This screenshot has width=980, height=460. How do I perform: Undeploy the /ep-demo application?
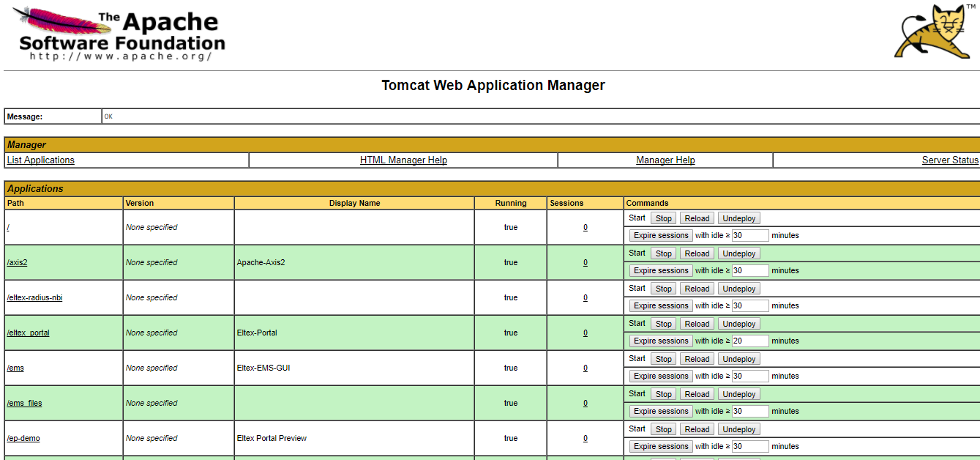[x=738, y=429]
